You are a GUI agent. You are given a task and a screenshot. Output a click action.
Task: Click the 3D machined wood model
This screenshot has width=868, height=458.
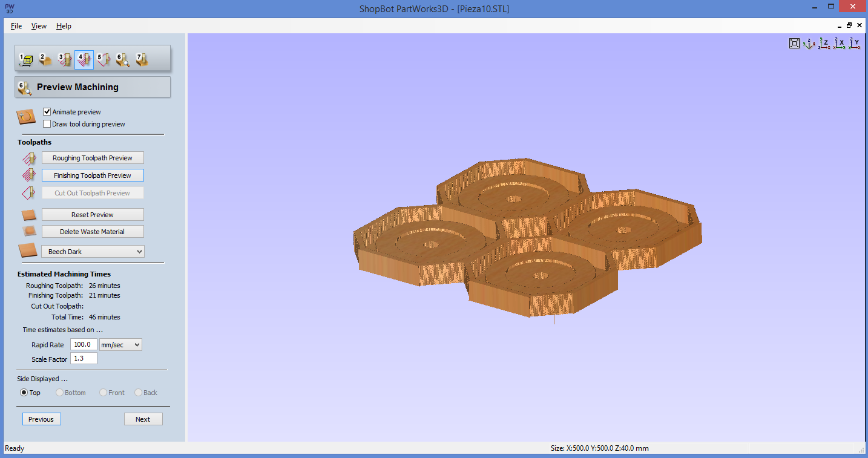(x=527, y=239)
